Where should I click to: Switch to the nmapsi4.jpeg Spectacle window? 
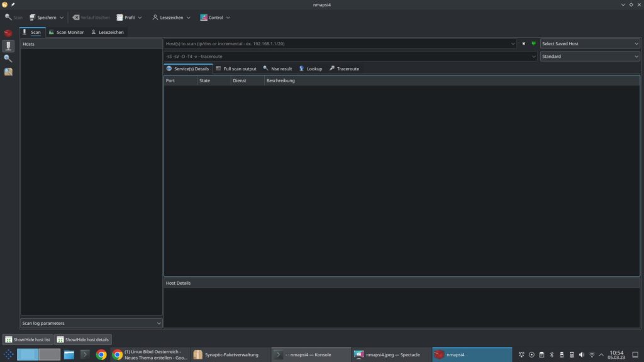(391, 354)
